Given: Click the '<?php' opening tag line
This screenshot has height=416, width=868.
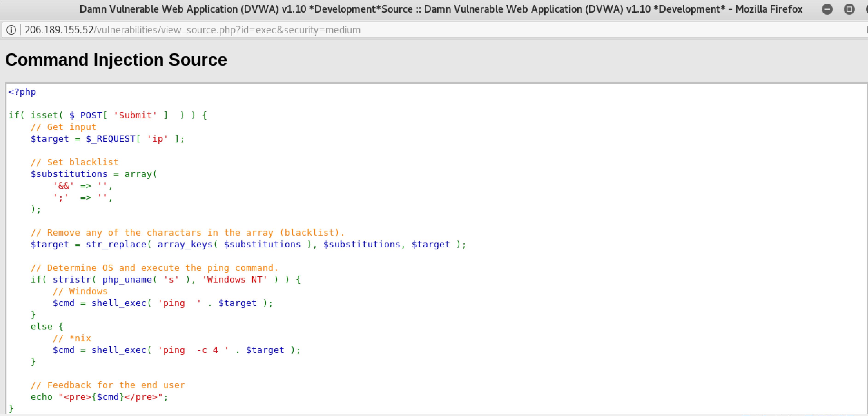Looking at the screenshot, I should 22,92.
